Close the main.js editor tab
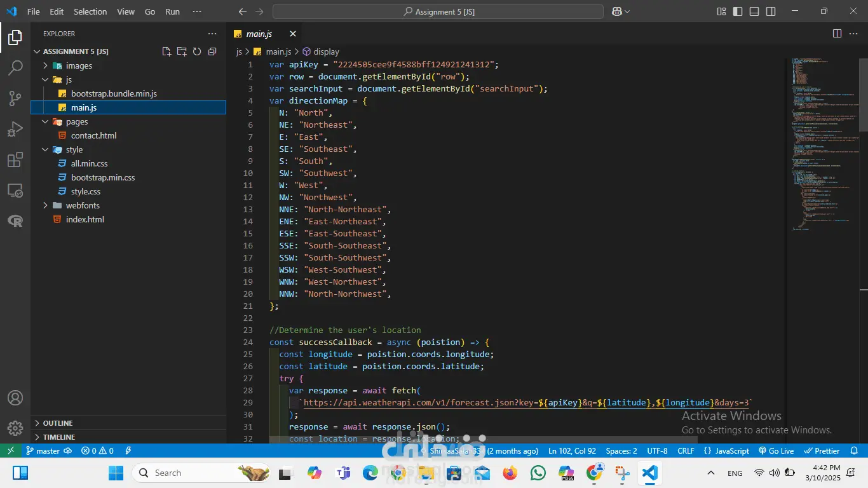 click(x=293, y=34)
